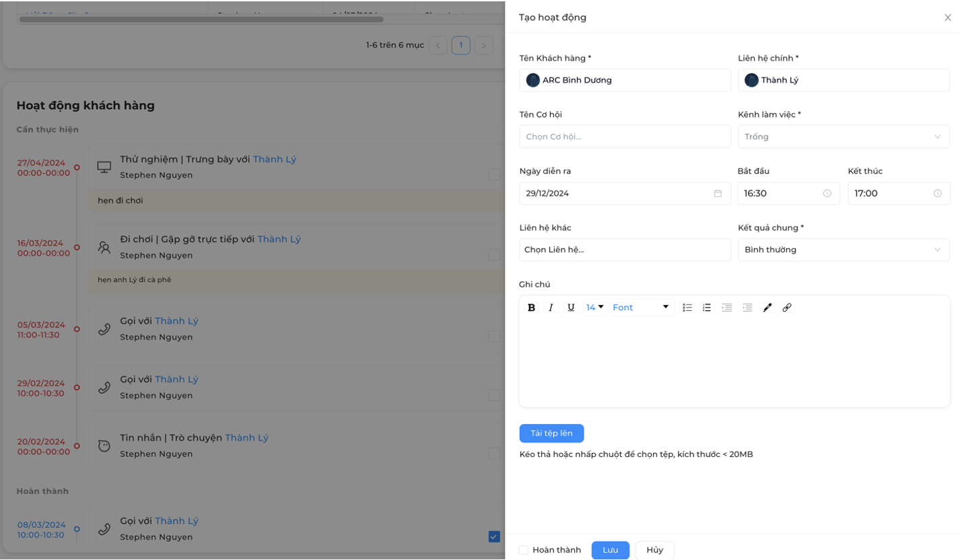960x560 pixels.
Task: Check the 05/03/2024 call checkbox
Action: [494, 337]
